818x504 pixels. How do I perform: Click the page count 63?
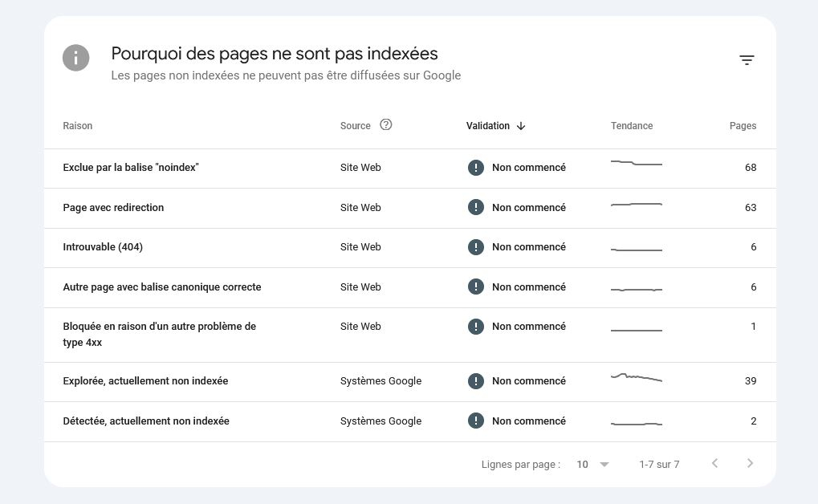click(x=751, y=207)
